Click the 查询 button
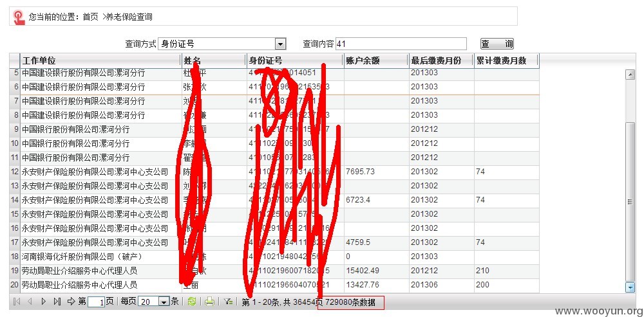This screenshot has width=644, height=317. pyautogui.click(x=497, y=44)
